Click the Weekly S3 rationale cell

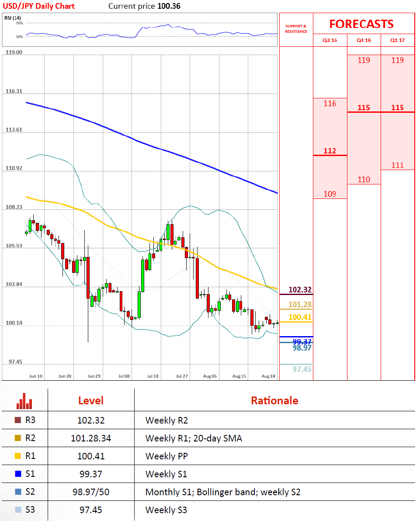166,510
